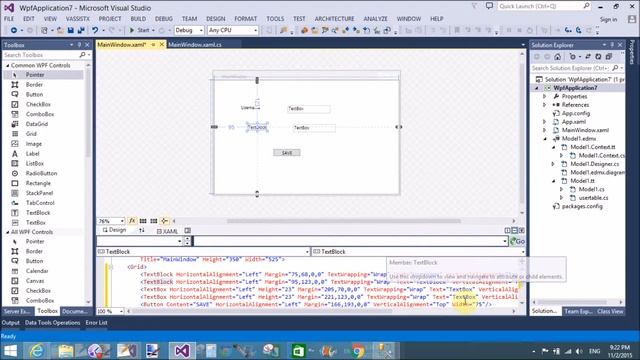This screenshot has width=640, height=360.
Task: Click the Search Toolbox input field
Action: pos(40,55)
